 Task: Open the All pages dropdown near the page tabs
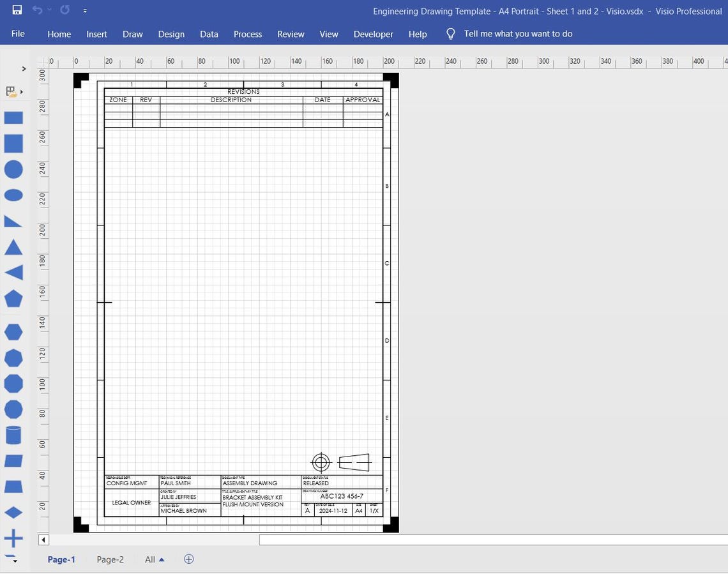pyautogui.click(x=154, y=559)
